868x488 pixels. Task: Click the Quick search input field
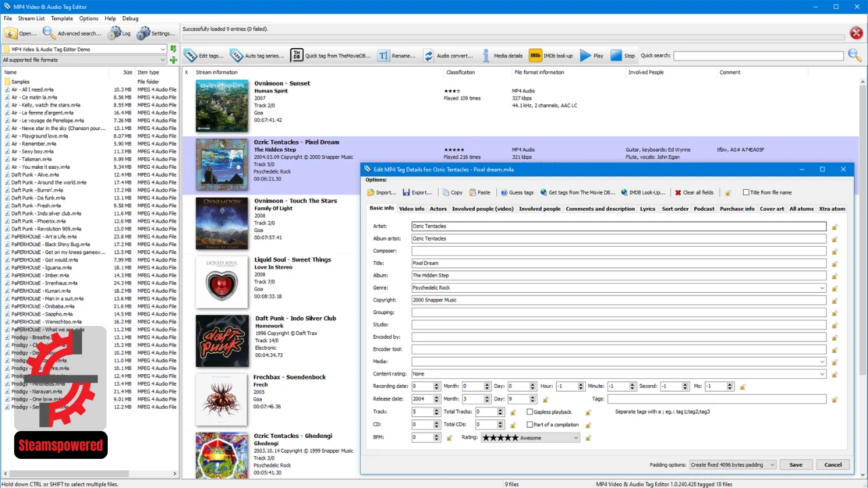759,56
